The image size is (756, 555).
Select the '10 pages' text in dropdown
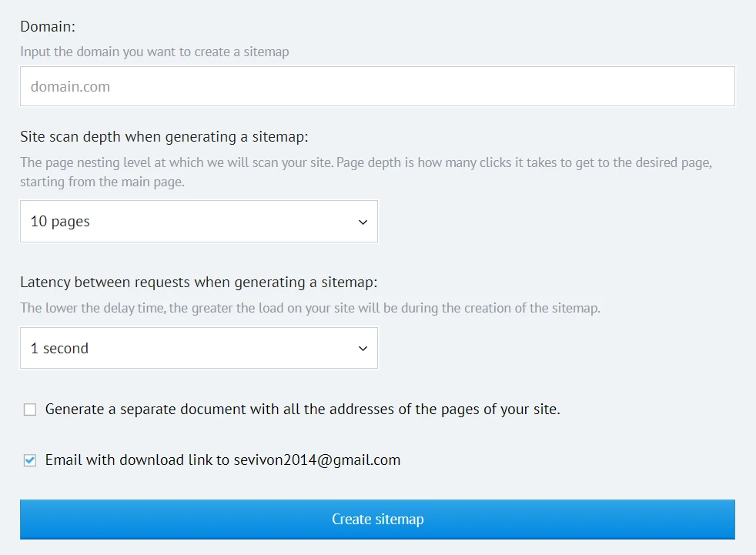(x=60, y=222)
